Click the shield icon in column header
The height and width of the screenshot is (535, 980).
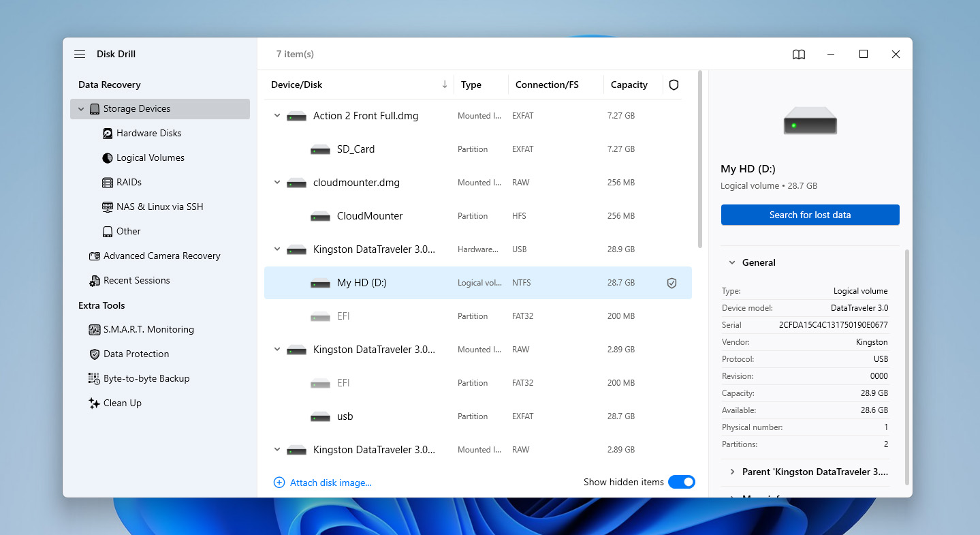pos(674,85)
